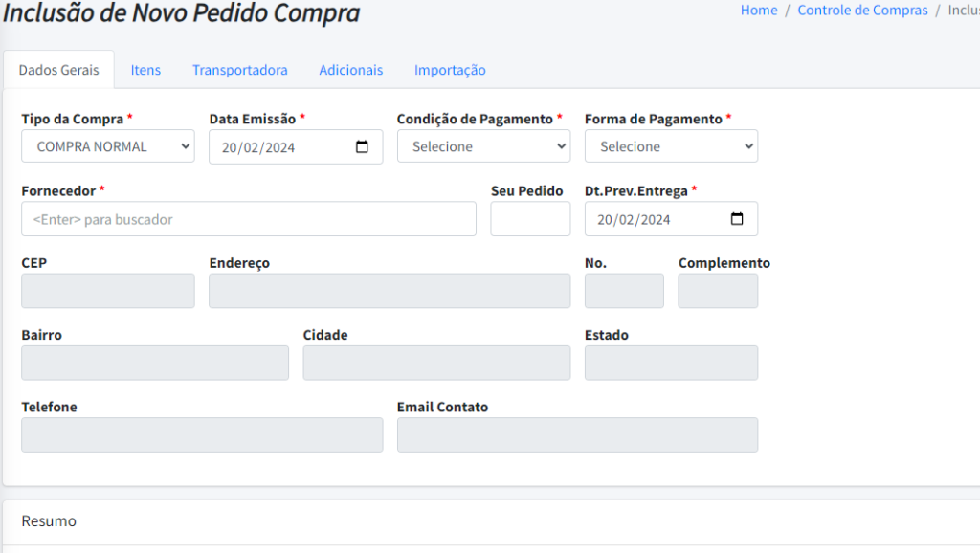This screenshot has height=553, width=980.
Task: Focus the Fornecedor search field
Action: (249, 219)
